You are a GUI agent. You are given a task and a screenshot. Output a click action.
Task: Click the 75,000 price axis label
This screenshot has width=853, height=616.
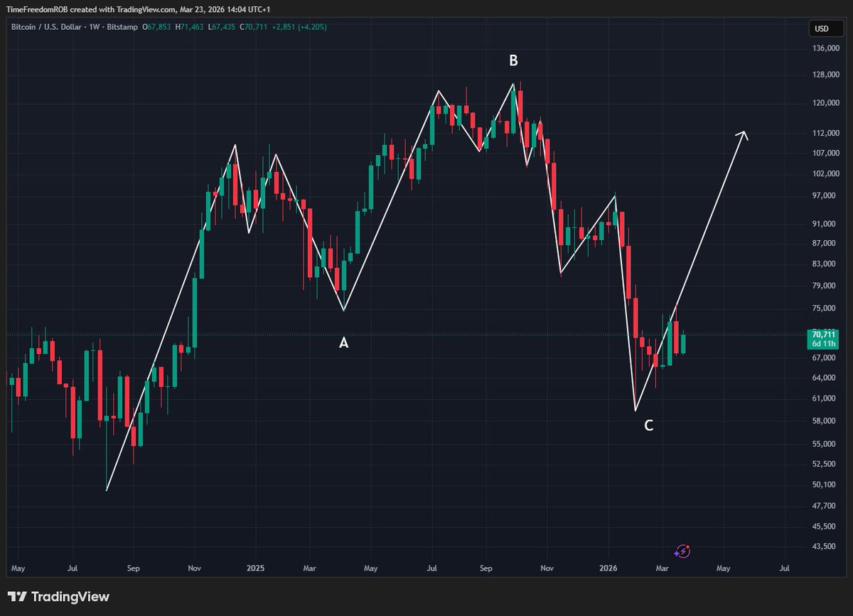822,308
